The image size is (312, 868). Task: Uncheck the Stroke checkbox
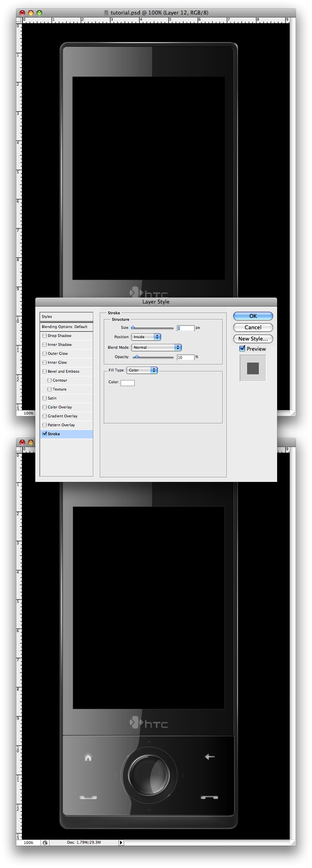(x=45, y=433)
